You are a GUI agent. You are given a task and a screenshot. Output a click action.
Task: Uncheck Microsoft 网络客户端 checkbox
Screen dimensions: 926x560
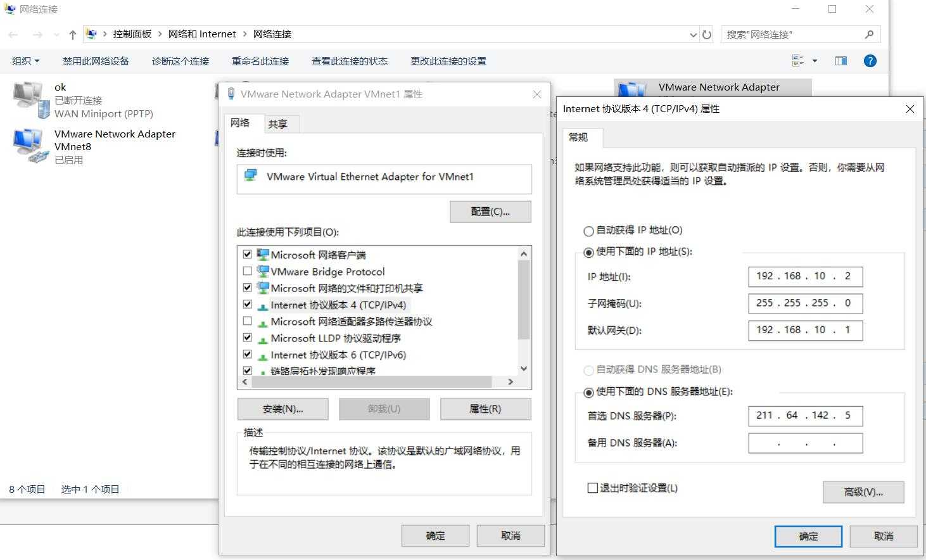[x=247, y=255]
